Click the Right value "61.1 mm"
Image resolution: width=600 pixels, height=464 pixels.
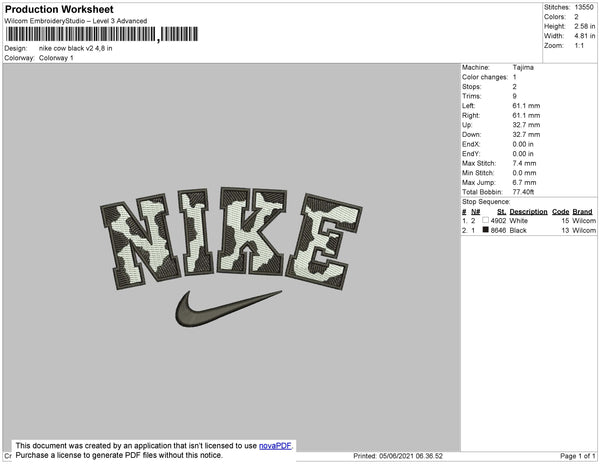[x=526, y=115]
